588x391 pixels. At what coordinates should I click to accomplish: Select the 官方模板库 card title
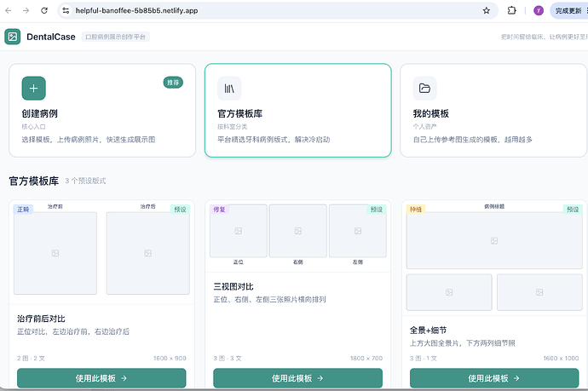click(240, 113)
